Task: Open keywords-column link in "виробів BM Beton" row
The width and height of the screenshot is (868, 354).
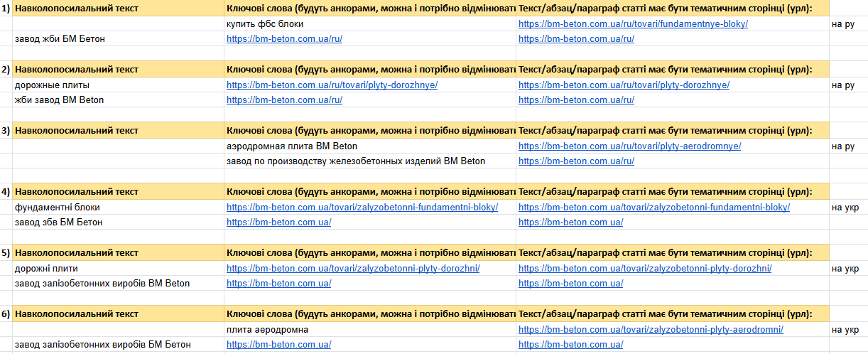Action: 278,283
